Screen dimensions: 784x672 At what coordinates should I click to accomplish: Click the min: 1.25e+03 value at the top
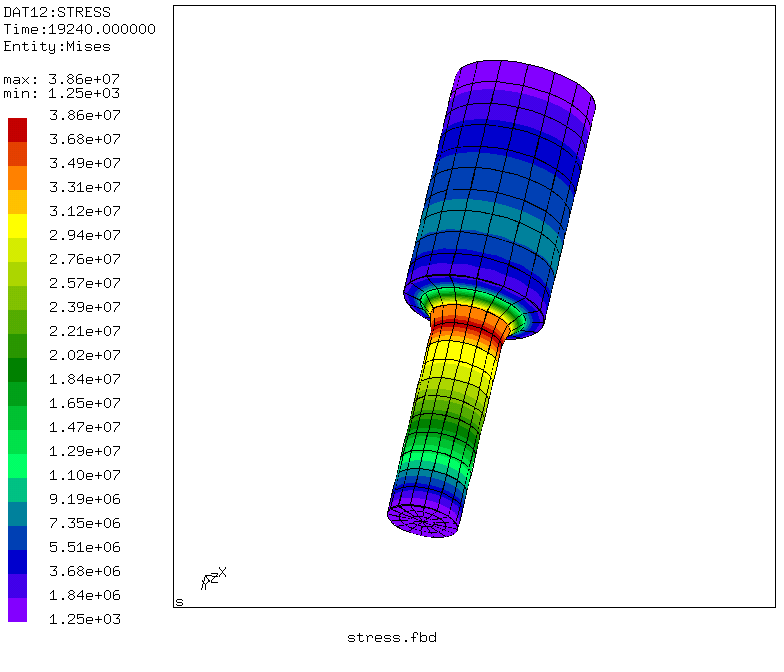(62, 93)
